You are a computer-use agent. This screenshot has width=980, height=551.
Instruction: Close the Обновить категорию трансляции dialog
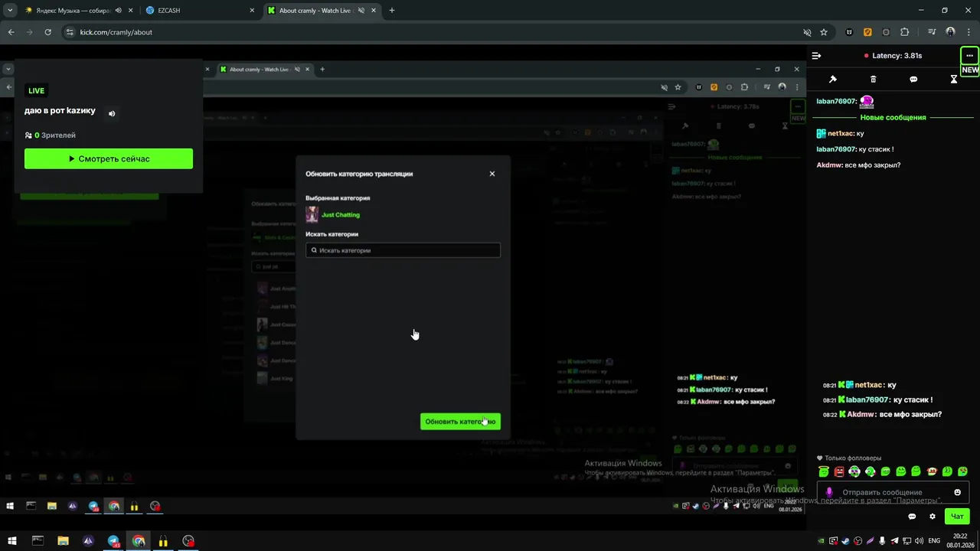tap(492, 174)
